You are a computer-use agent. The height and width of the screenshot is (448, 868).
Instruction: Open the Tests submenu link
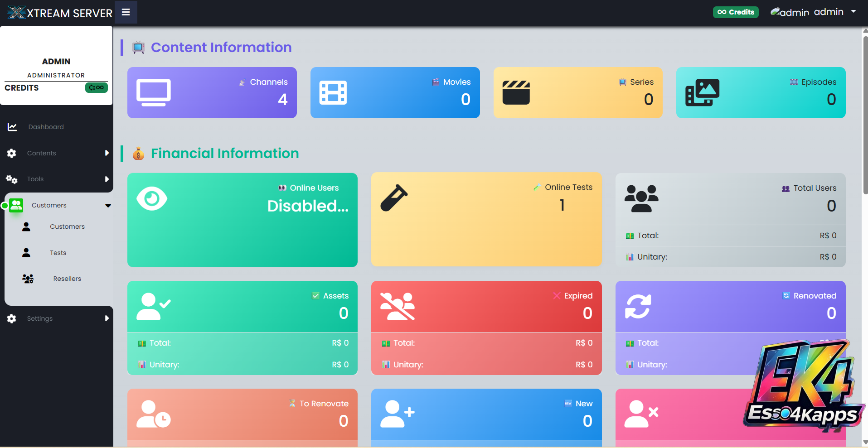click(58, 253)
